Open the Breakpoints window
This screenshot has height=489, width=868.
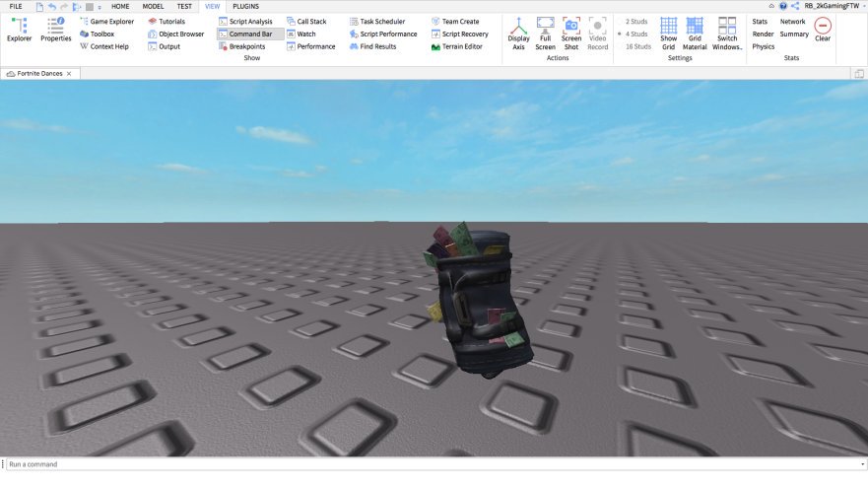click(x=241, y=46)
